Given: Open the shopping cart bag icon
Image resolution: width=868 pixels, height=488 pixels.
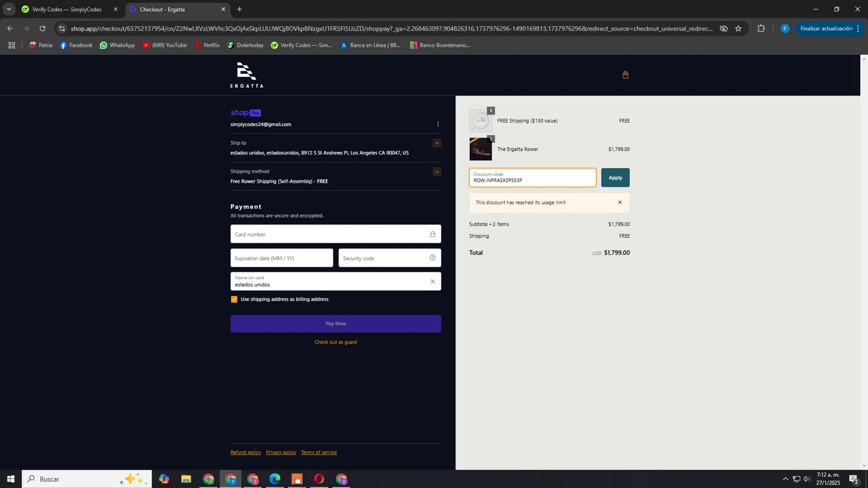Looking at the screenshot, I should 625,75.
